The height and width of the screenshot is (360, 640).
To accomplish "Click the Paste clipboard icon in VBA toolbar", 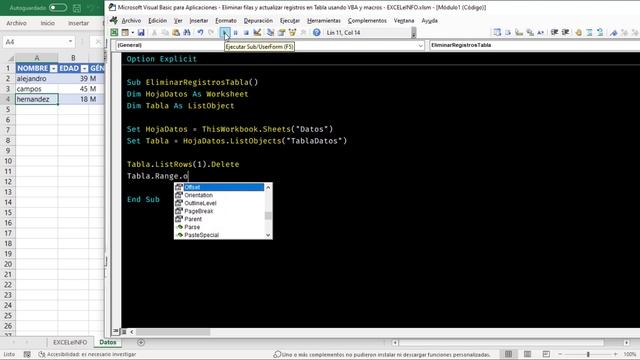I will [x=176, y=33].
